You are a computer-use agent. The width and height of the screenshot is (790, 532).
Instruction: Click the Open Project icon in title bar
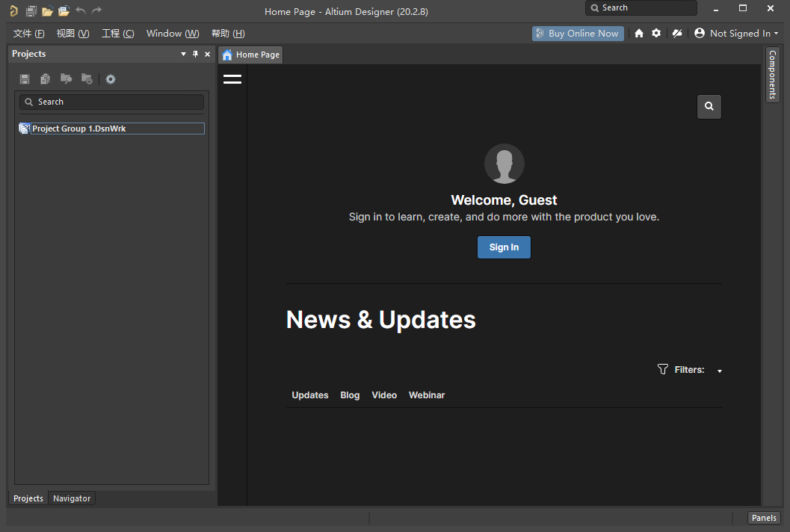[64, 11]
